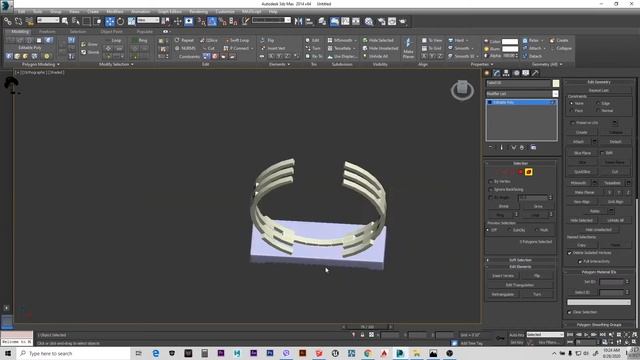Viewport: 640px width, 360px height.
Task: Click the Insert Vertex button
Action: tap(503, 276)
